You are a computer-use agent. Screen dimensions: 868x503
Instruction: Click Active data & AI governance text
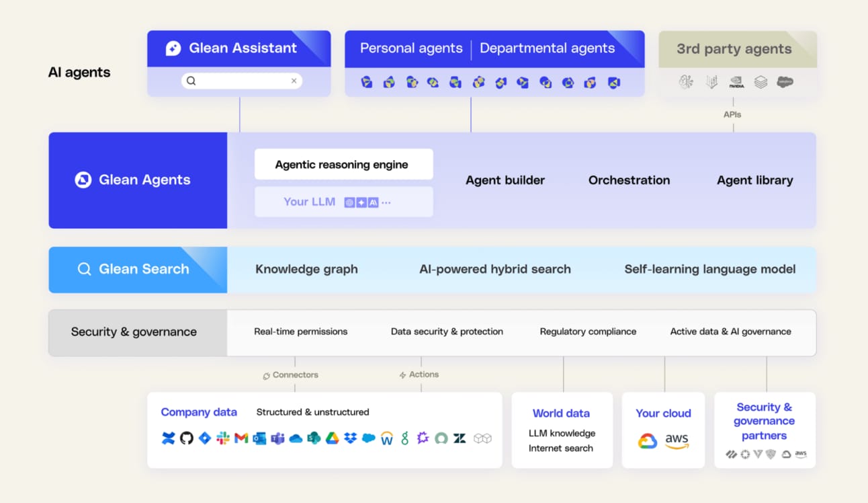tap(730, 332)
